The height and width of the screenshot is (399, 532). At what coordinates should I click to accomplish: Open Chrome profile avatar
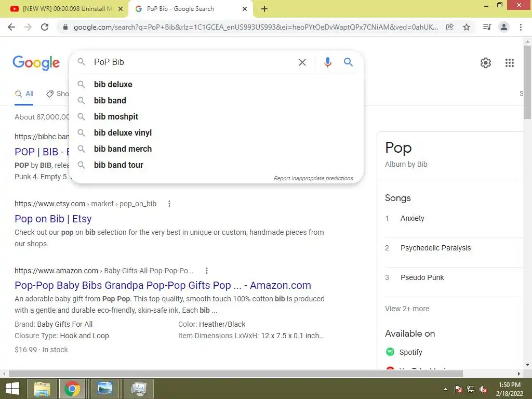pyautogui.click(x=504, y=27)
